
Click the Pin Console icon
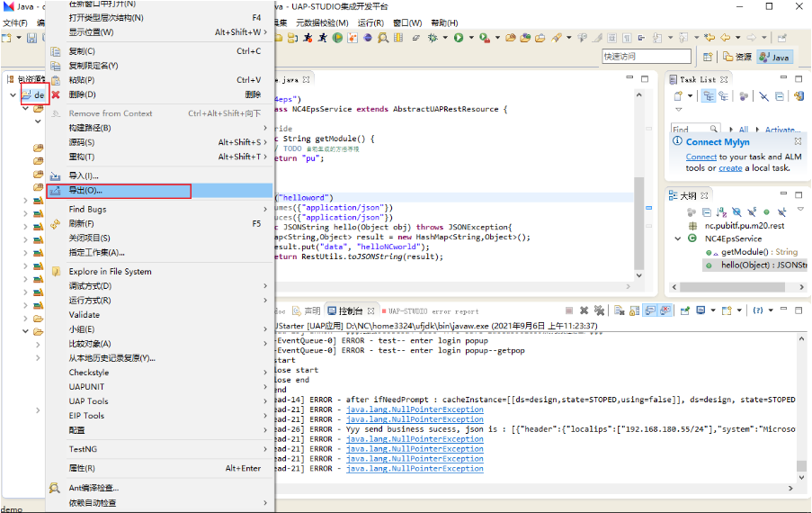click(685, 310)
